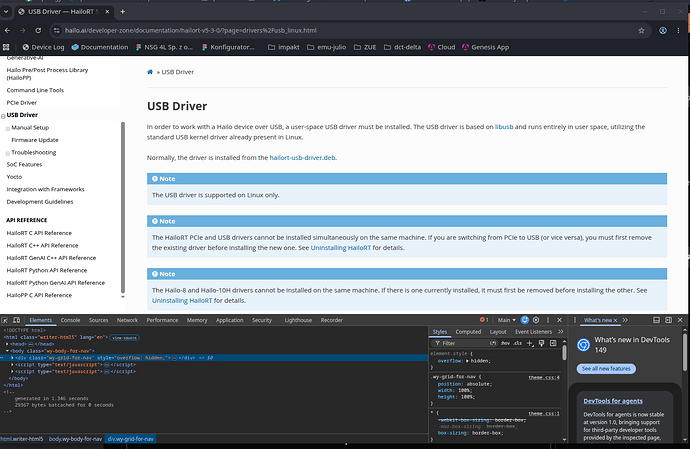Screen dimensions: 690x449
Task: Click the view-source badge on html node
Action: coord(124,338)
